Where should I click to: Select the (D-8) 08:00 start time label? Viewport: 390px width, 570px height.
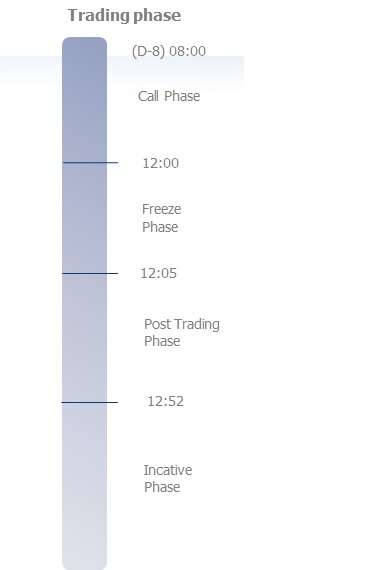click(x=169, y=51)
